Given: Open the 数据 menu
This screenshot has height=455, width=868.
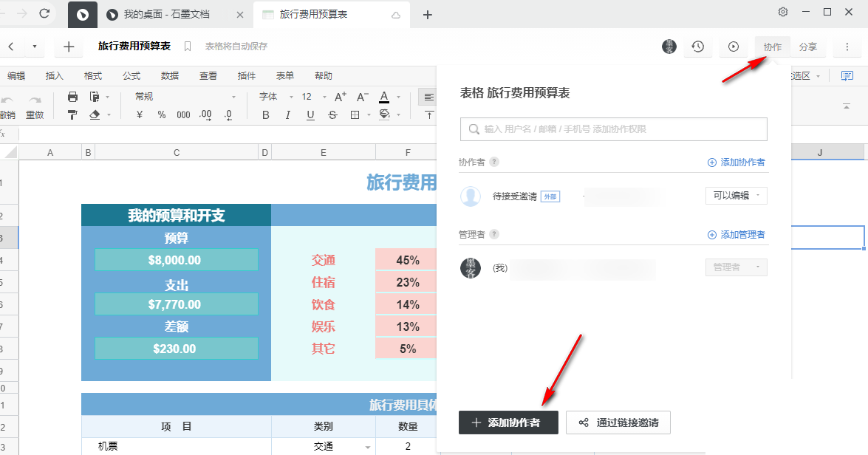Looking at the screenshot, I should pos(170,76).
